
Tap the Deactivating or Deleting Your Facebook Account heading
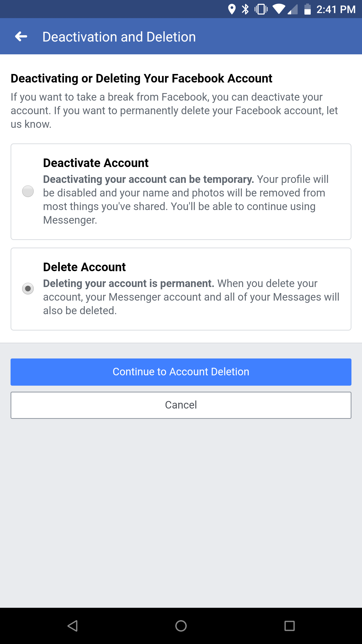point(141,78)
